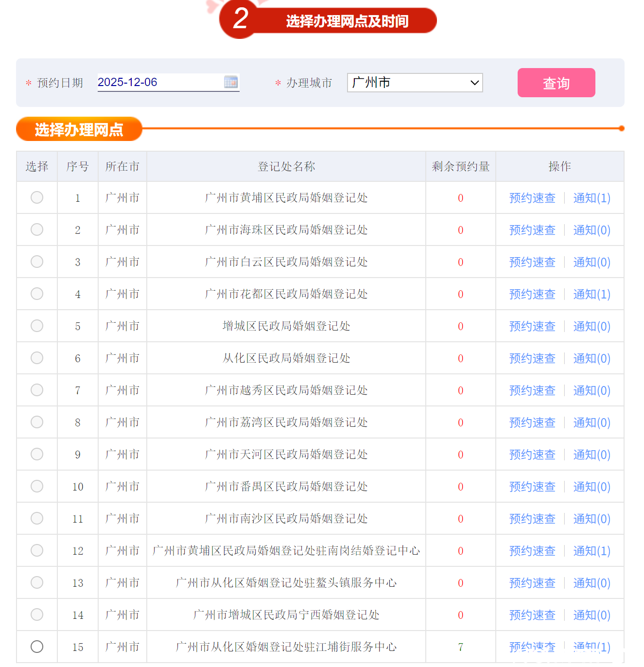Image resolution: width=644 pixels, height=667 pixels.
Task: Open 通知(1) for 花都区 registry
Action: point(592,294)
